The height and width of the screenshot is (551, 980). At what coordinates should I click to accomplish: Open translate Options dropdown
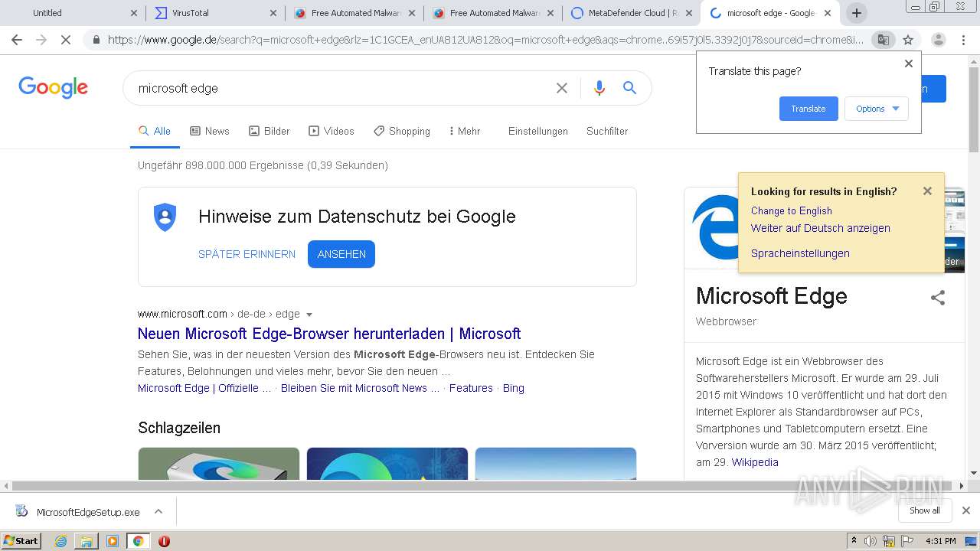877,109
